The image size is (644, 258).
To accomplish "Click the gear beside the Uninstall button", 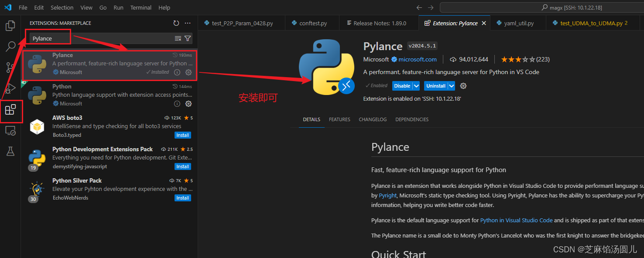I will click(x=463, y=86).
